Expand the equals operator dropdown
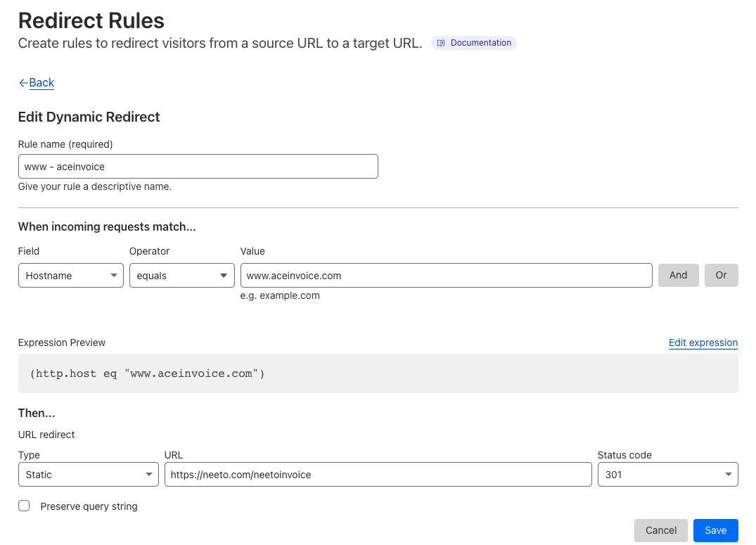Screen dimensions: 756x545 click(181, 276)
